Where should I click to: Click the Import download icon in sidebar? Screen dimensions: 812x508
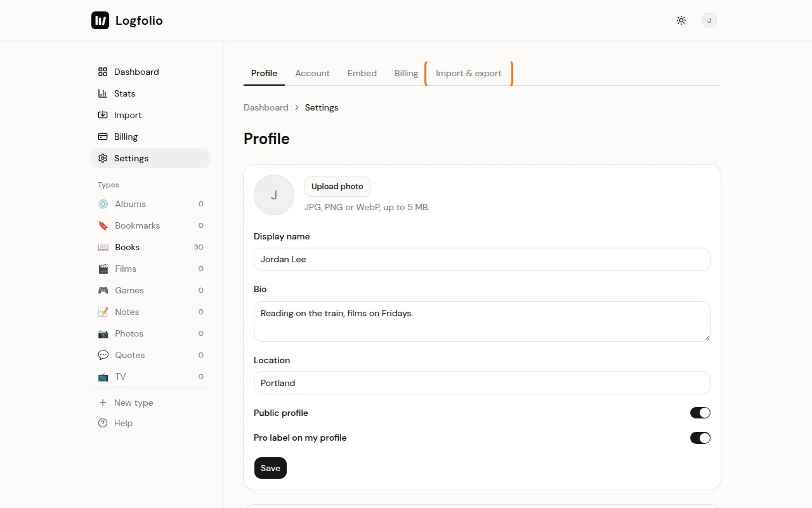click(103, 115)
